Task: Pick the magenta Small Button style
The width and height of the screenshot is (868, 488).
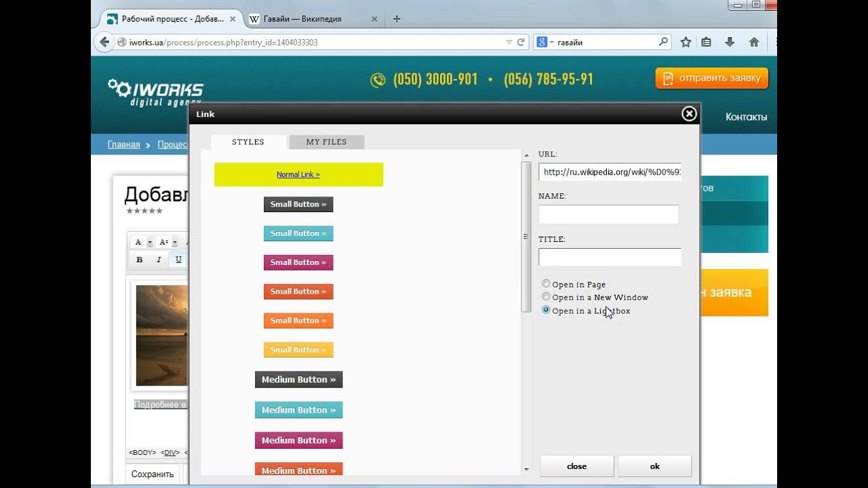Action: pyautogui.click(x=298, y=262)
